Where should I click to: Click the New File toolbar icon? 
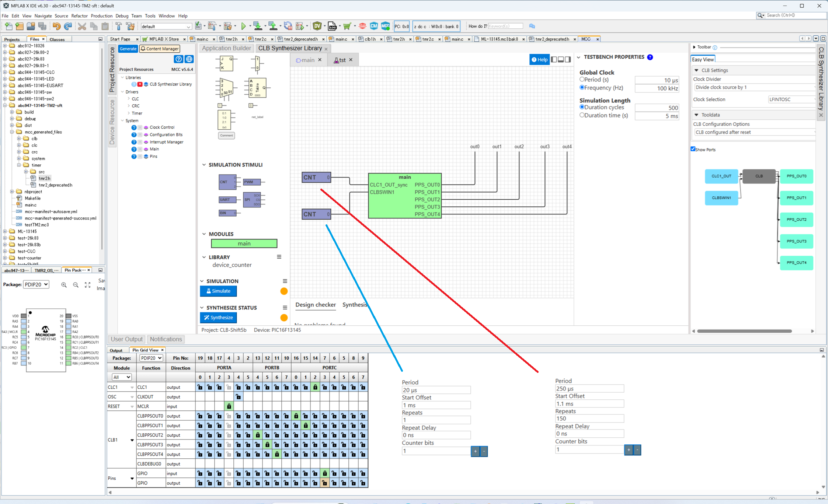[x=8, y=26]
